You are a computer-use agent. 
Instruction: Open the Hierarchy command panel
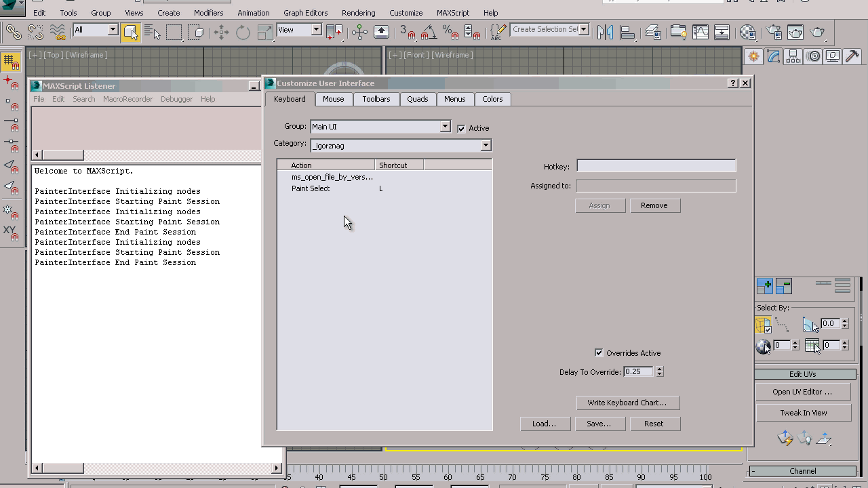[x=793, y=56]
